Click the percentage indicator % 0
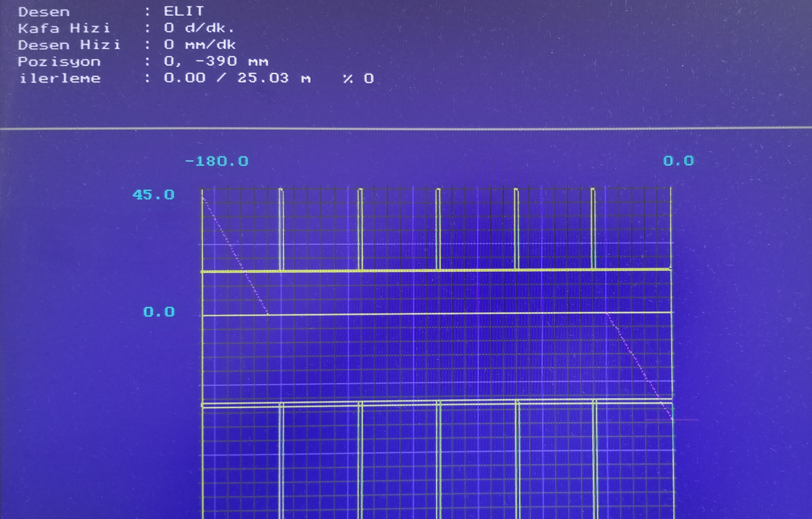This screenshot has height=519, width=812. pos(358,79)
